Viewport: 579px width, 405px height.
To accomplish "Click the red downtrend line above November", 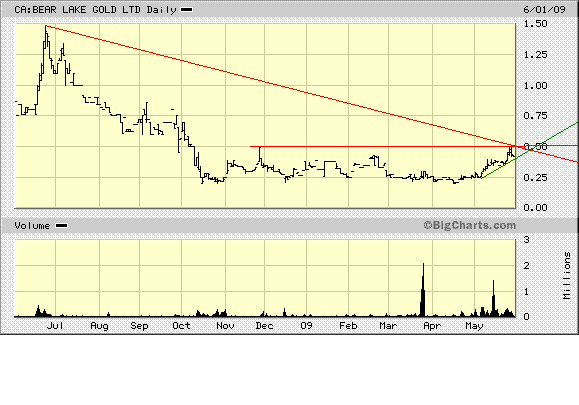I will pyautogui.click(x=225, y=72).
